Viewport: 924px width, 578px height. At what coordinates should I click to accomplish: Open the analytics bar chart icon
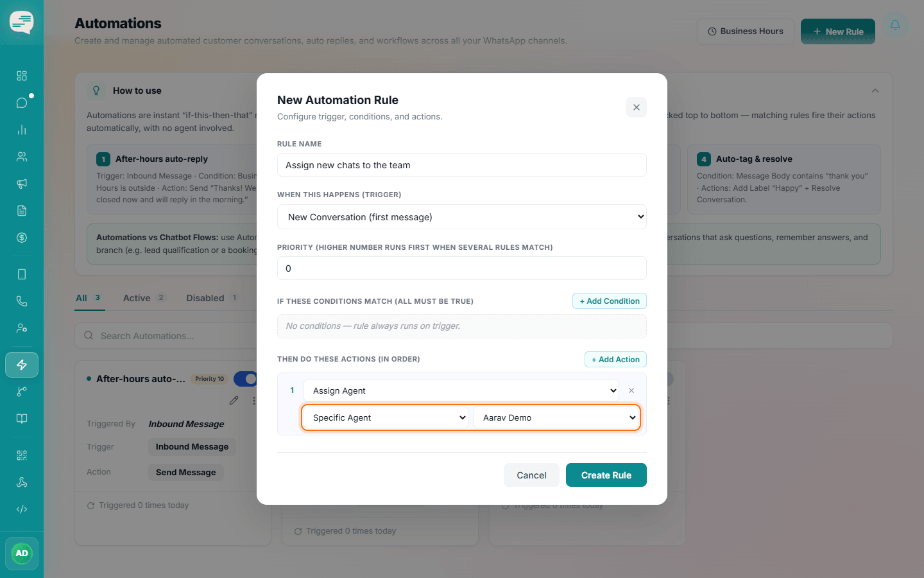[22, 130]
